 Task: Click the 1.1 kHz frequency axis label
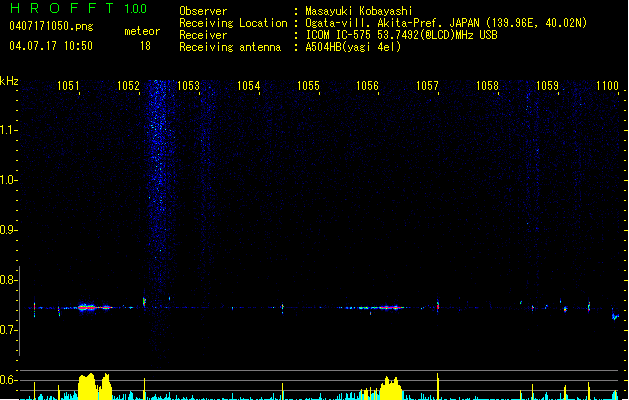(7, 130)
